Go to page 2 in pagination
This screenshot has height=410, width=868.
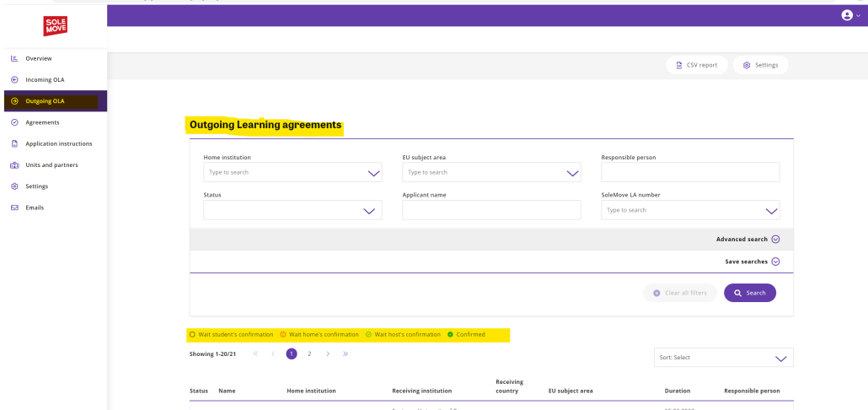309,353
